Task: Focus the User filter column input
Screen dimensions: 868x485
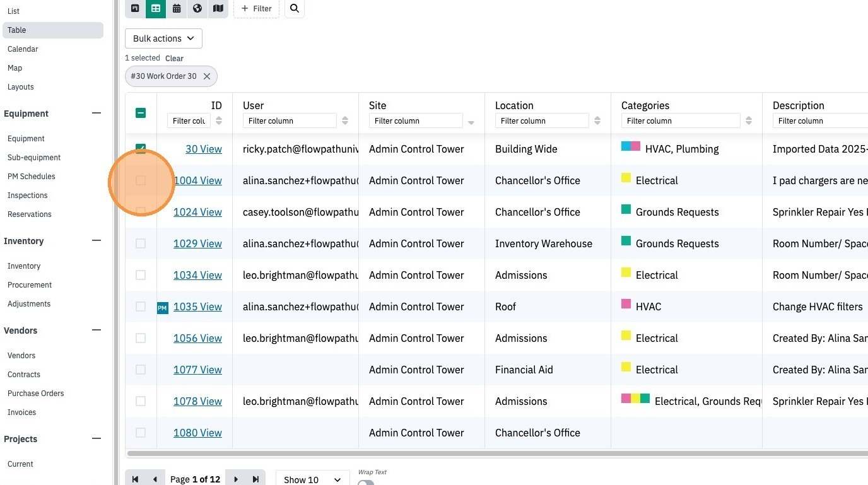Action: pos(290,120)
